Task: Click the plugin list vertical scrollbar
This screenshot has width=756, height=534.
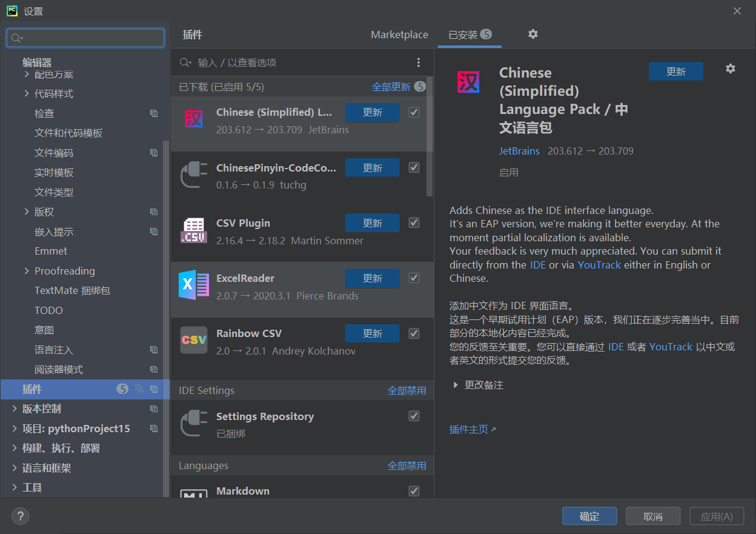Action: (429, 136)
